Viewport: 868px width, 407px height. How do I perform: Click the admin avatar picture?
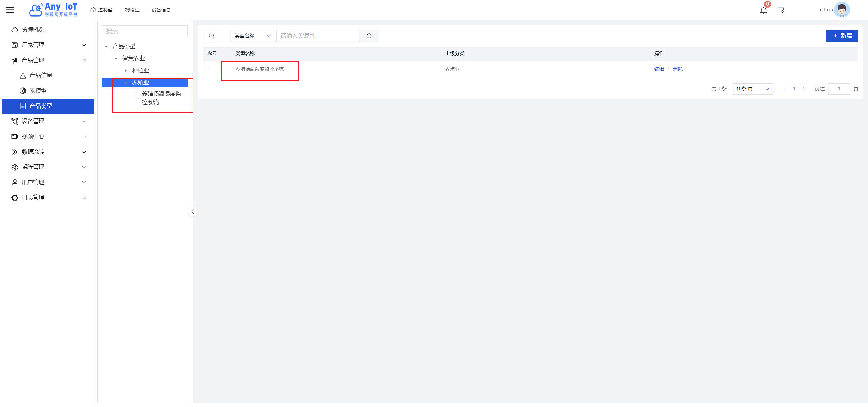pyautogui.click(x=841, y=10)
